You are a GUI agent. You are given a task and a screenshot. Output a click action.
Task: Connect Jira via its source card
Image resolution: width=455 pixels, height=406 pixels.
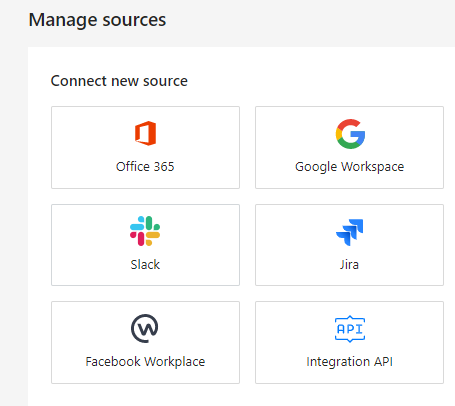pyautogui.click(x=349, y=245)
